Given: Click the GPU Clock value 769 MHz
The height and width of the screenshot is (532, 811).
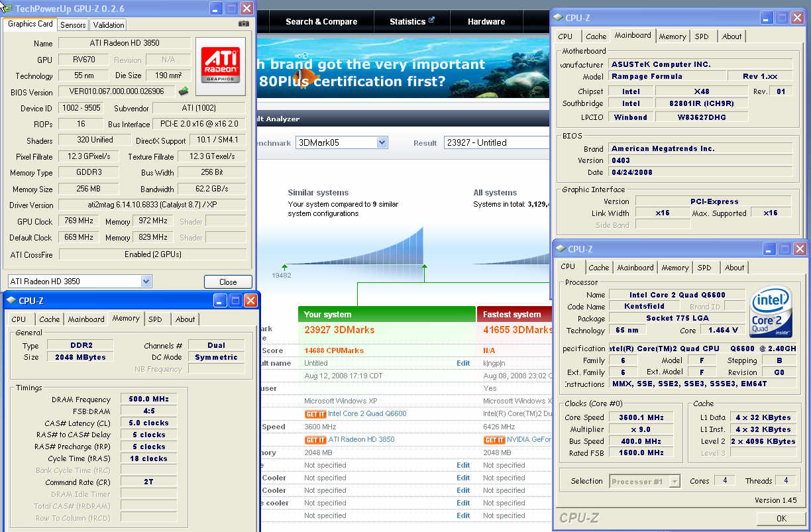Looking at the screenshot, I should [x=78, y=221].
